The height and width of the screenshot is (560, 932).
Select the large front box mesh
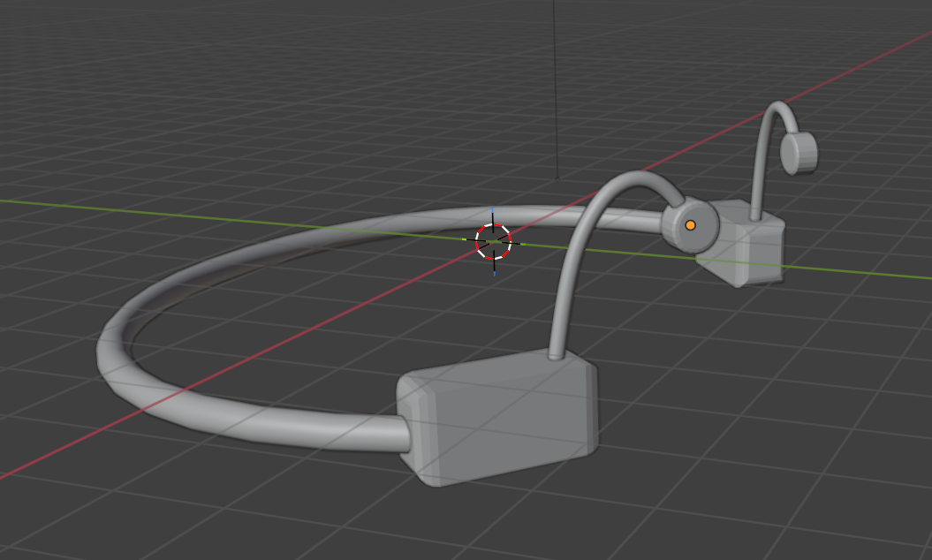pos(499,416)
